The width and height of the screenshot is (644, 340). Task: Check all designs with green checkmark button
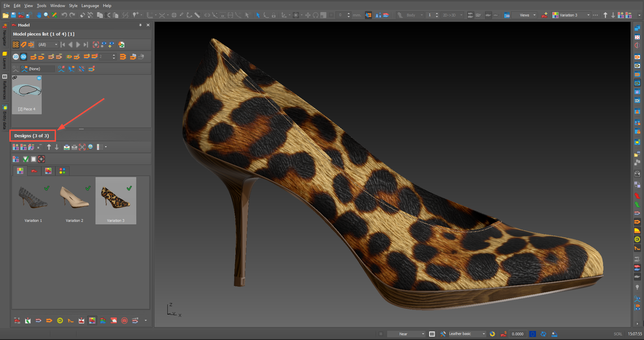point(25,159)
